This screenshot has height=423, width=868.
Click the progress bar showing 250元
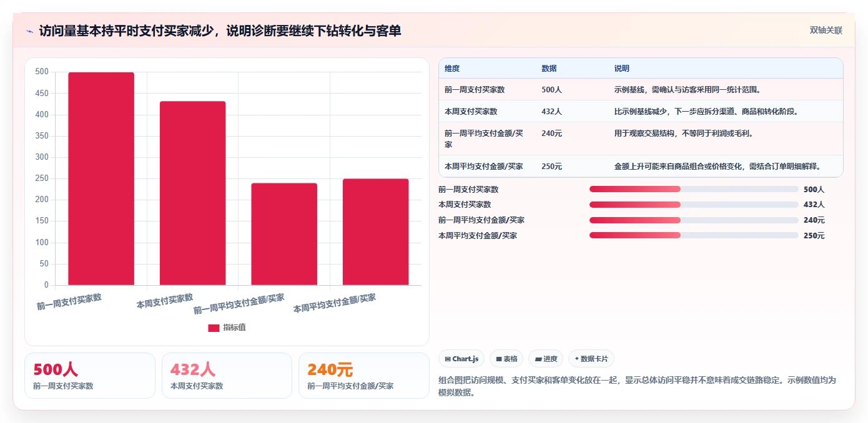tap(694, 235)
